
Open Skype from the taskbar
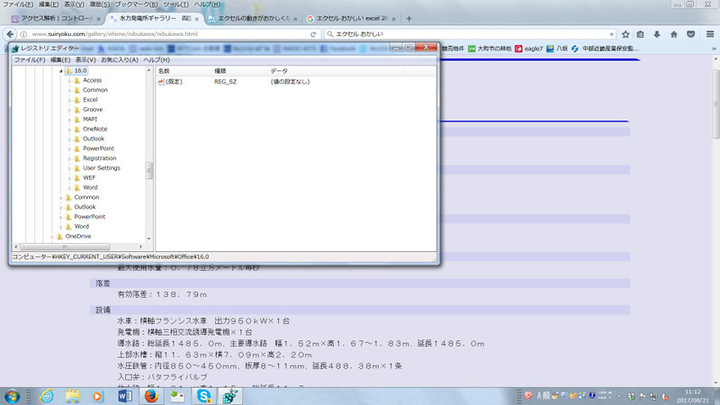(x=204, y=396)
